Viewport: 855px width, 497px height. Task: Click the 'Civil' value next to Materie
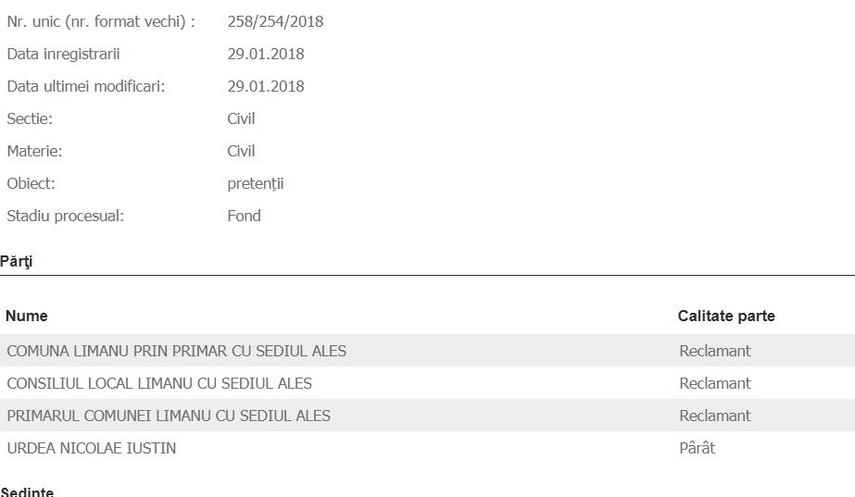[x=241, y=151]
